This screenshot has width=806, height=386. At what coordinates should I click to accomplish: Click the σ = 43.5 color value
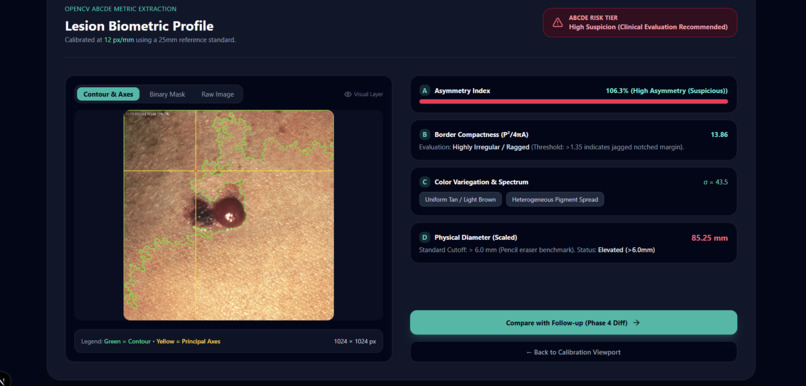(x=716, y=182)
